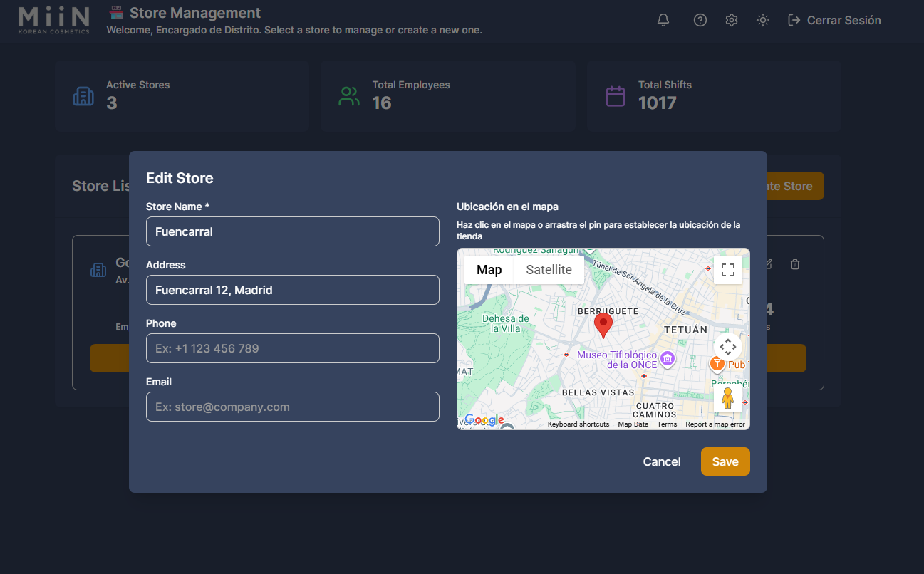Select the Map view tab
Image resolution: width=924 pixels, height=574 pixels.
point(488,269)
